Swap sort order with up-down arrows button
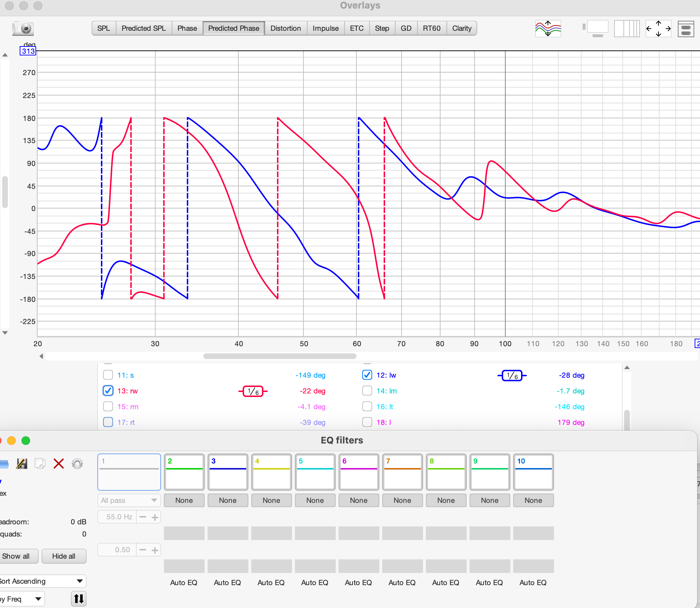700x608 pixels. [x=79, y=599]
